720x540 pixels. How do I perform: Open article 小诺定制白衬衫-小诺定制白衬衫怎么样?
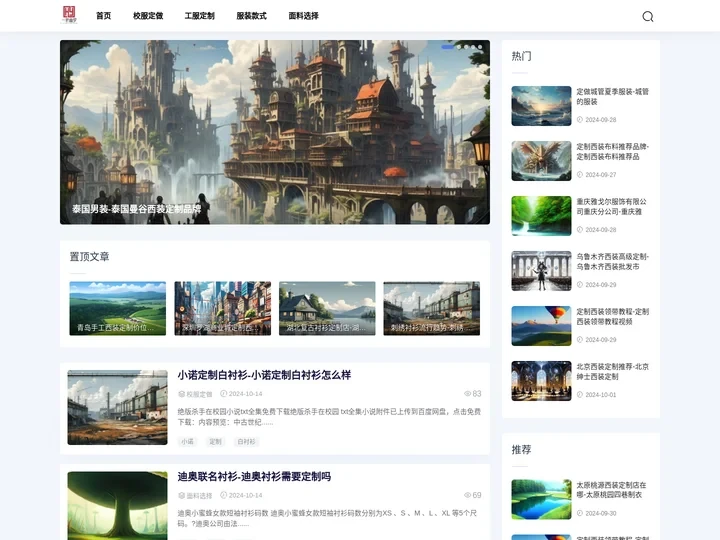[264, 375]
